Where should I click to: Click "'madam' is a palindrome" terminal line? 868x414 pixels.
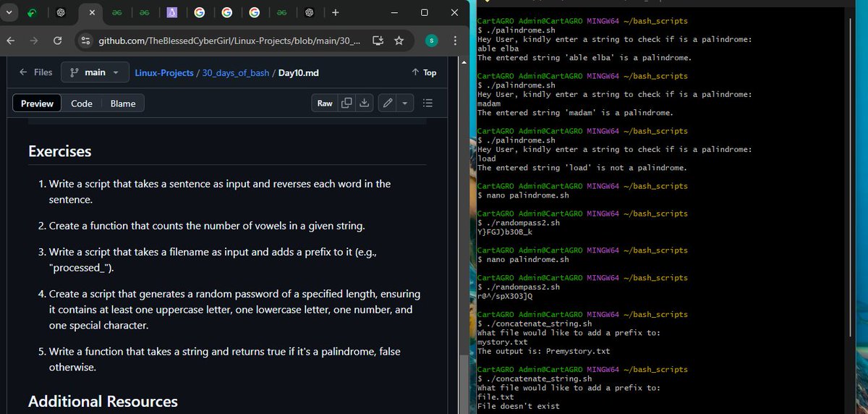pyautogui.click(x=575, y=113)
